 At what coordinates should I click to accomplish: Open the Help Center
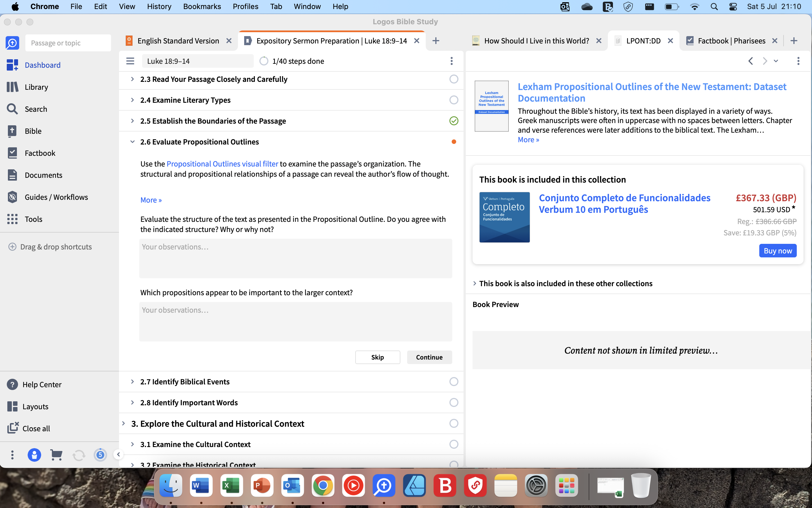pos(34,384)
